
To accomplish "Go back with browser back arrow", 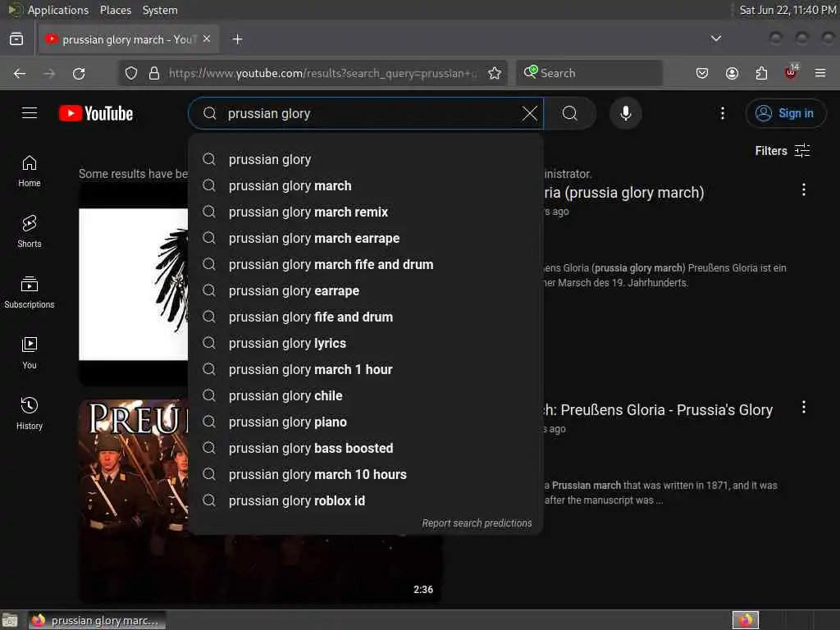I will coord(20,73).
